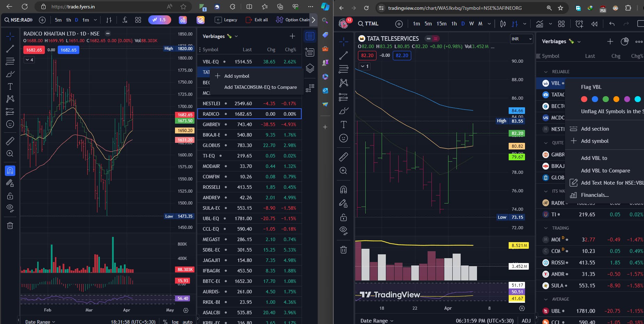
Task: Hide drawings with TradingView eye icon
Action: [x=343, y=230]
